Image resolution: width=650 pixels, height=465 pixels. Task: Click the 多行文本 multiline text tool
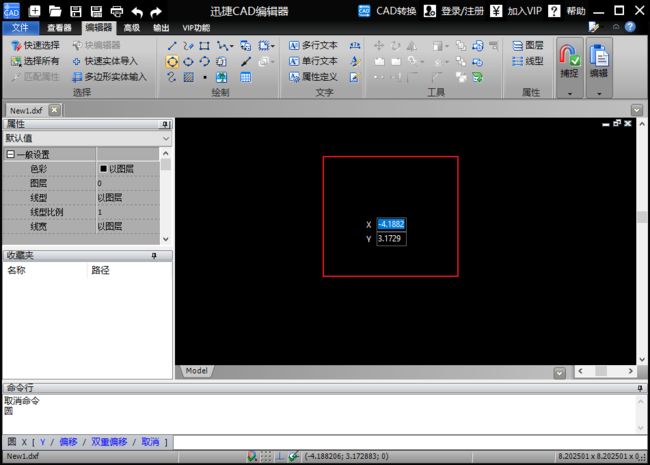(x=313, y=45)
